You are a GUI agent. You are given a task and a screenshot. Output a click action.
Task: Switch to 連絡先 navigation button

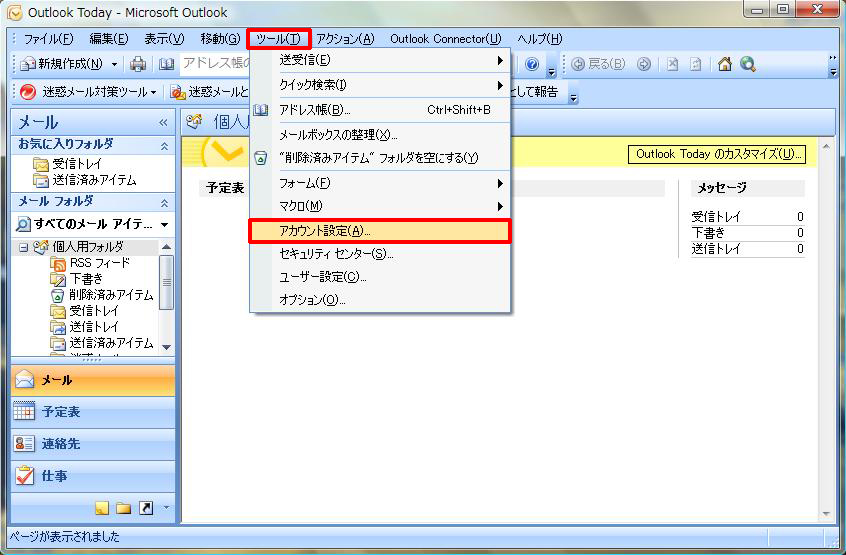(93, 444)
